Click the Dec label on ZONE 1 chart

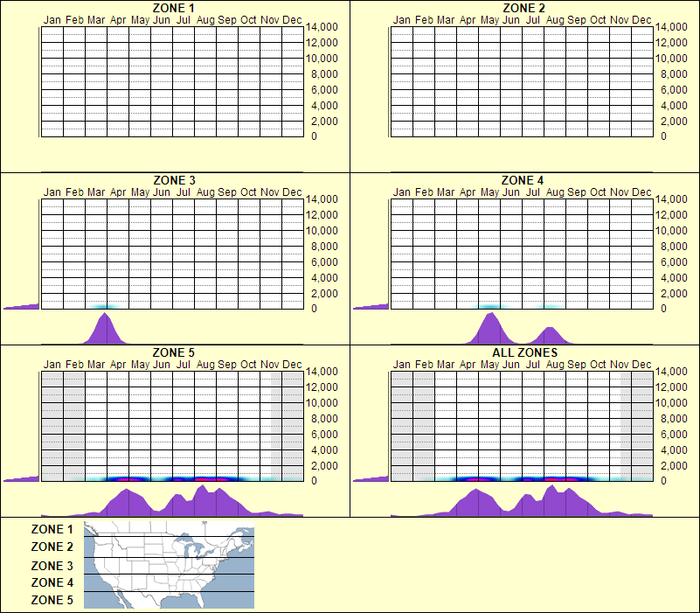tap(292, 19)
